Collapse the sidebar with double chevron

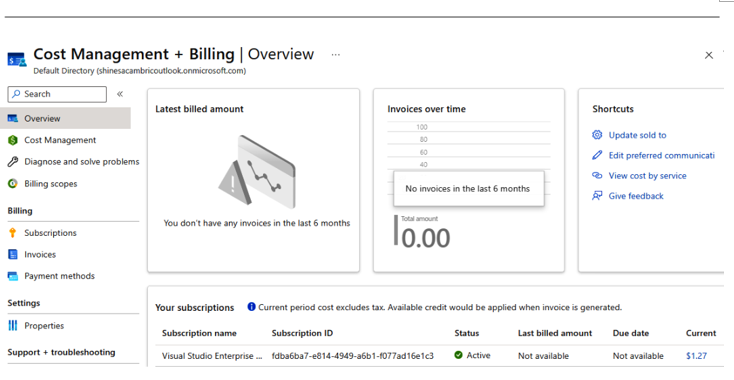120,94
